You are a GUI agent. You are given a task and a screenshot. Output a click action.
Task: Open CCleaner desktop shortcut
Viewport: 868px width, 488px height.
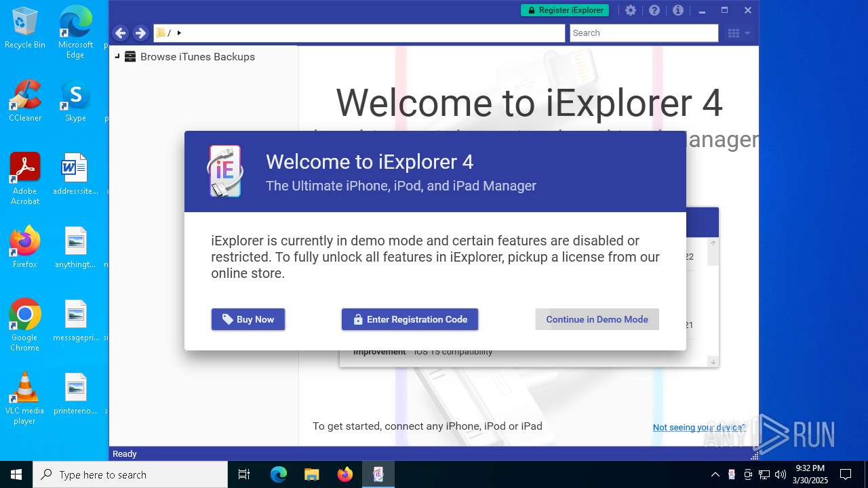25,101
